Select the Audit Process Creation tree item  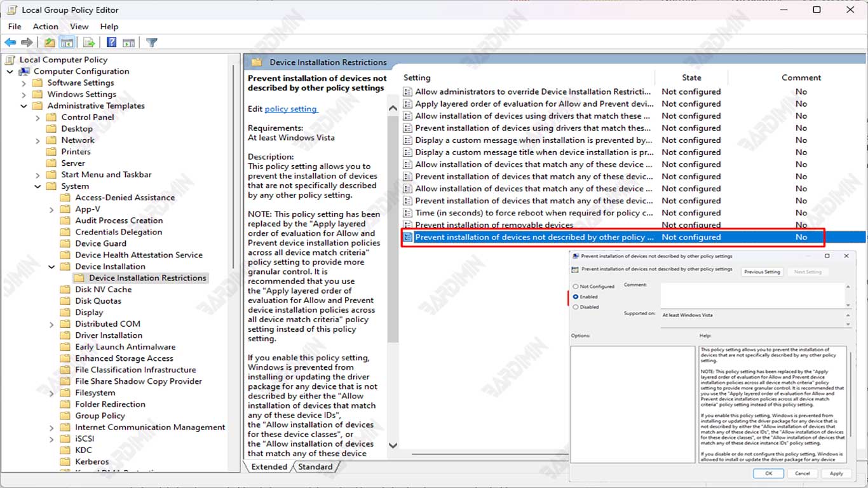pyautogui.click(x=119, y=220)
